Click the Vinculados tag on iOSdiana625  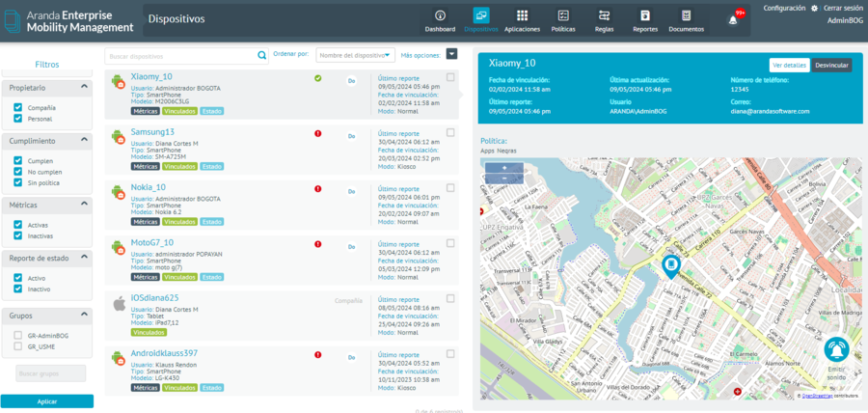coord(149,332)
